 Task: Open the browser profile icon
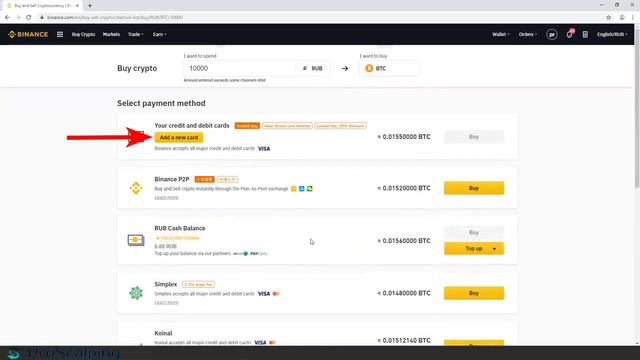pos(622,18)
